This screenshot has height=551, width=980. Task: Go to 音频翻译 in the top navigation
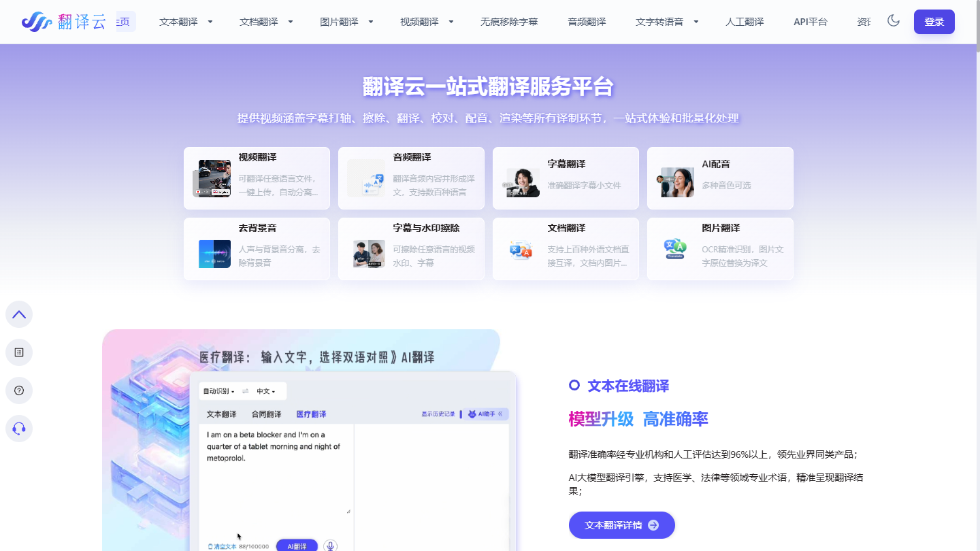tap(587, 22)
